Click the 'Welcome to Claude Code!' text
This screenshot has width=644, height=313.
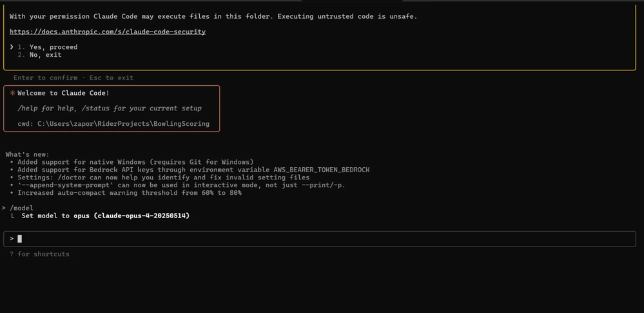tap(64, 93)
